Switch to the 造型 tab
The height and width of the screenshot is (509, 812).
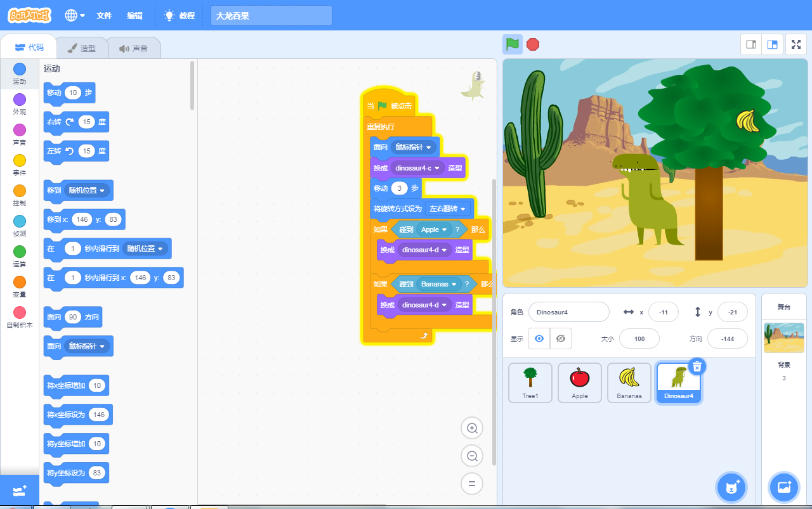click(x=81, y=48)
